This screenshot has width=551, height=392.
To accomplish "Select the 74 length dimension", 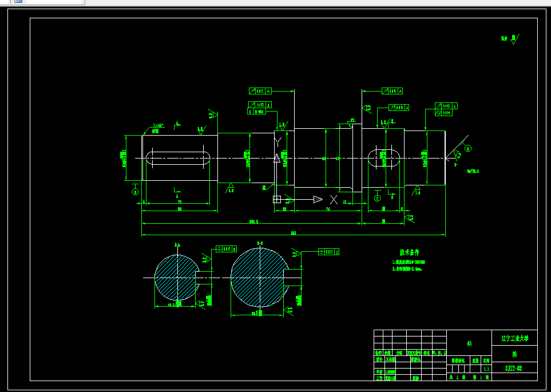I will tap(328, 209).
